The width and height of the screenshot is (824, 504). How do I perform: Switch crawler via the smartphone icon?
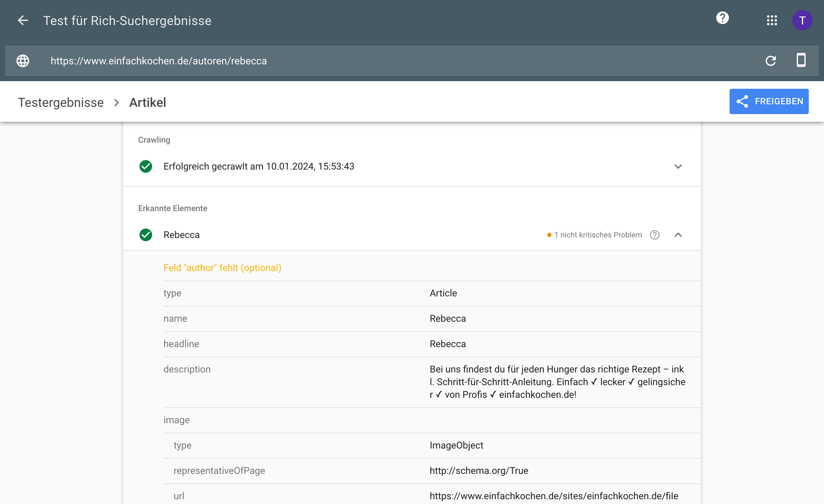tap(801, 60)
